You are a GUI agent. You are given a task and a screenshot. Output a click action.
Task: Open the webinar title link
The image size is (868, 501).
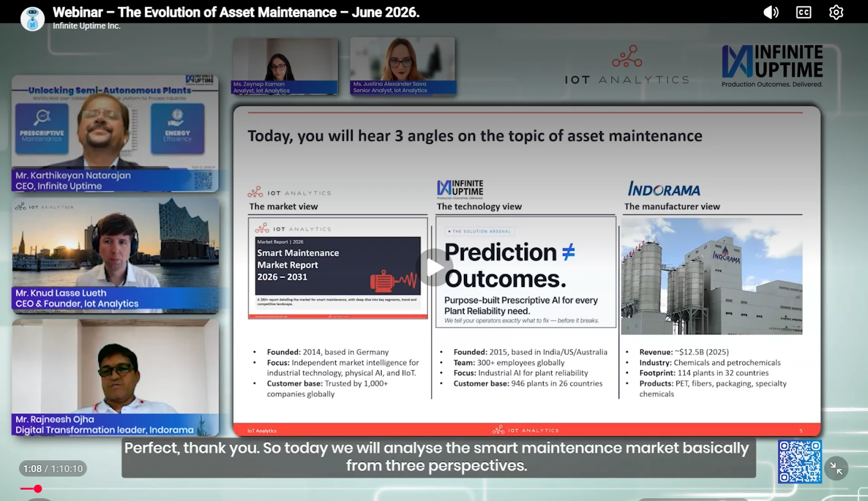tap(236, 12)
